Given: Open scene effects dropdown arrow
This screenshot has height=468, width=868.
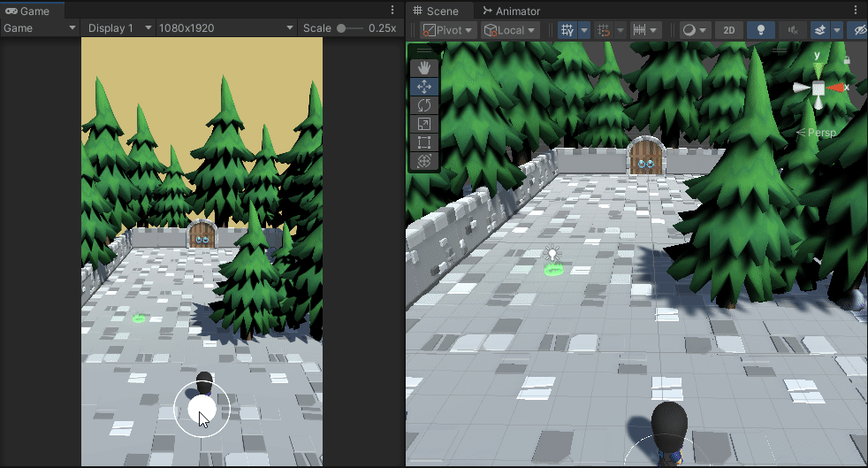Looking at the screenshot, I should 837,30.
